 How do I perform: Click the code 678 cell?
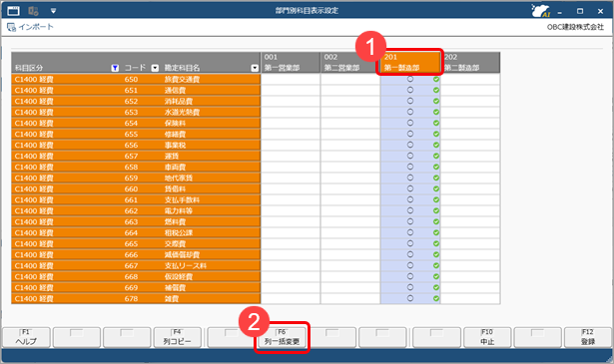point(141,298)
